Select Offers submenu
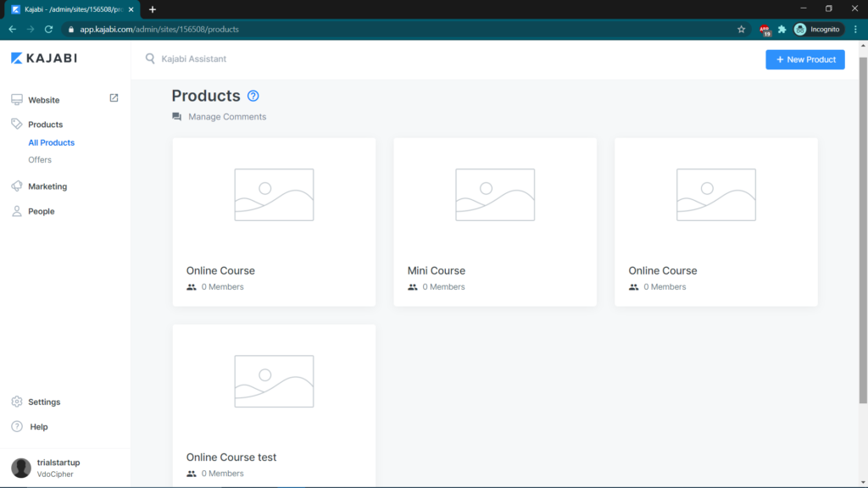This screenshot has height=488, width=868. point(40,160)
